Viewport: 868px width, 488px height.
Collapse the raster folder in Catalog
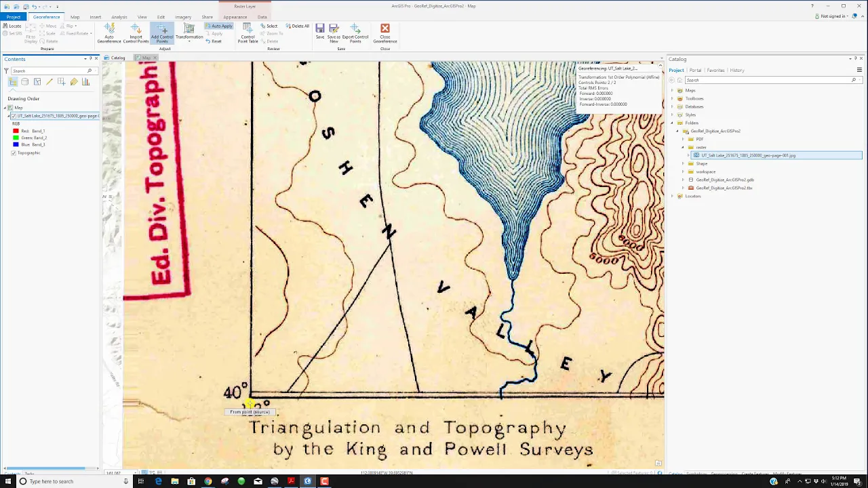[x=683, y=147]
